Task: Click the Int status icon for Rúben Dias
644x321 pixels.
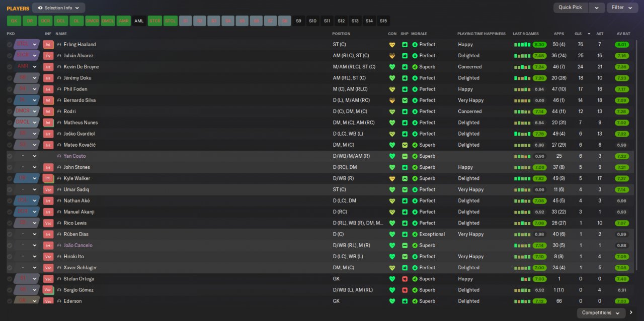Action: click(48, 234)
